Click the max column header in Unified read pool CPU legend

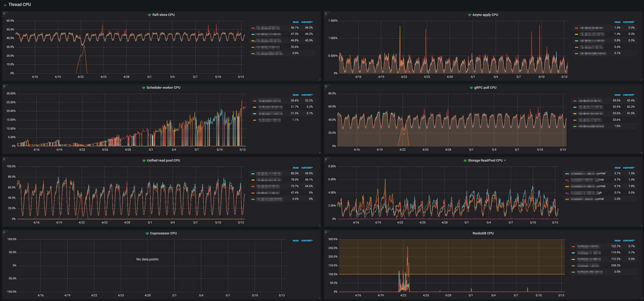click(295, 168)
